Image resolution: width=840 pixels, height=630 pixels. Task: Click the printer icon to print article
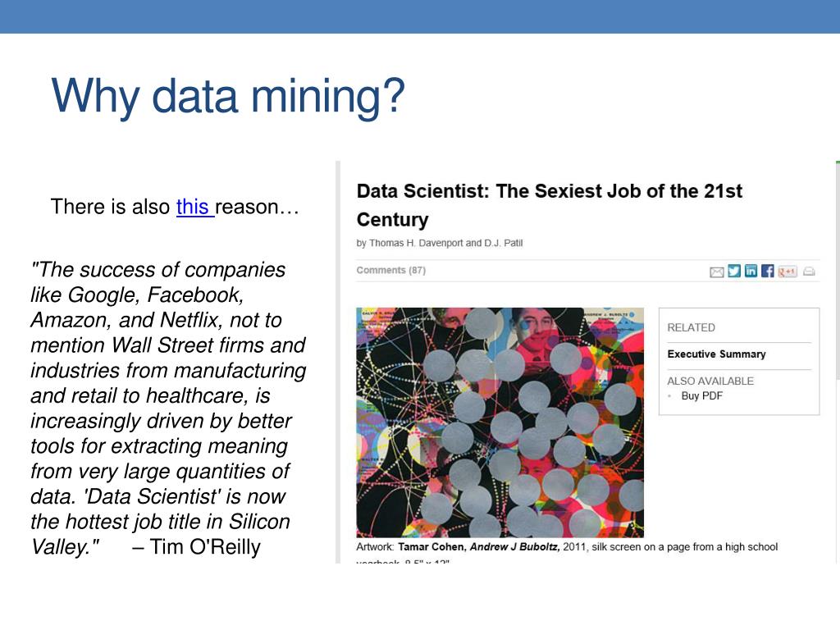(x=809, y=272)
